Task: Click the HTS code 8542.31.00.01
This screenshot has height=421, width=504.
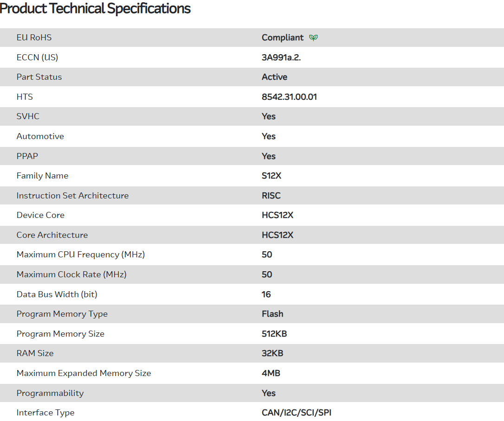Action: 289,97
